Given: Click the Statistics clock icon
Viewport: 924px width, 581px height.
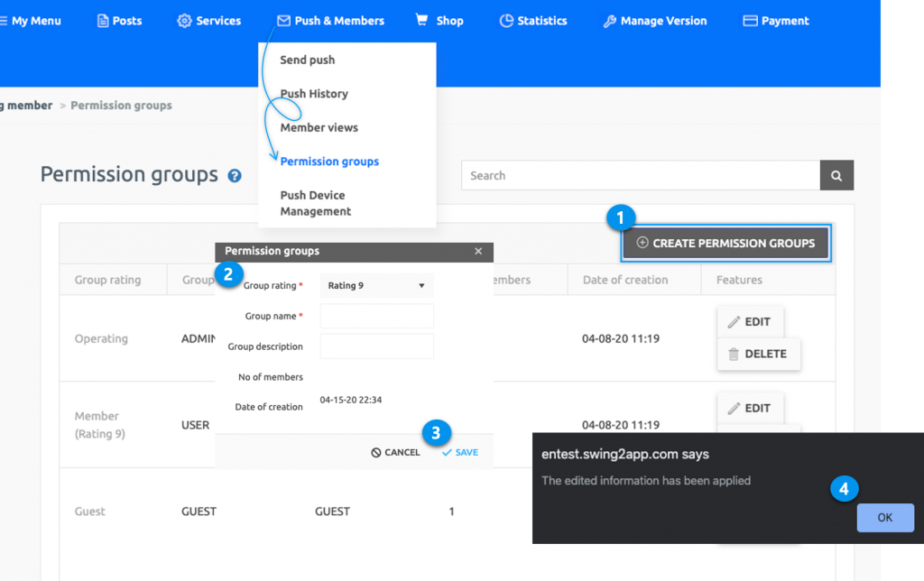Looking at the screenshot, I should pyautogui.click(x=506, y=20).
